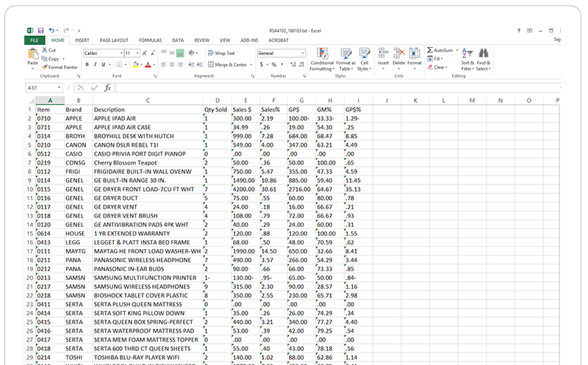Increase font size with the larger A
The height and width of the screenshot is (365, 588).
coord(145,53)
